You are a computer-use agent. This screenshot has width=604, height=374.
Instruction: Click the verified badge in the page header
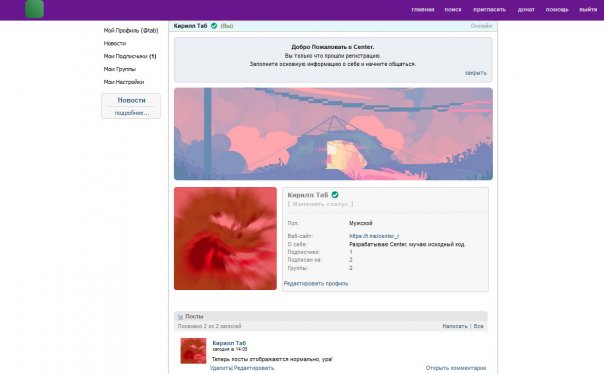tap(214, 26)
